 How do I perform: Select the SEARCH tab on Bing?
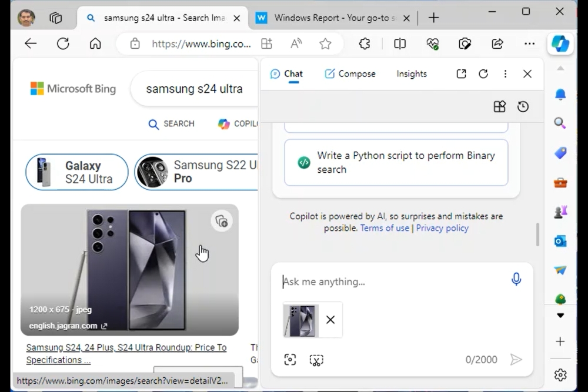click(x=171, y=124)
